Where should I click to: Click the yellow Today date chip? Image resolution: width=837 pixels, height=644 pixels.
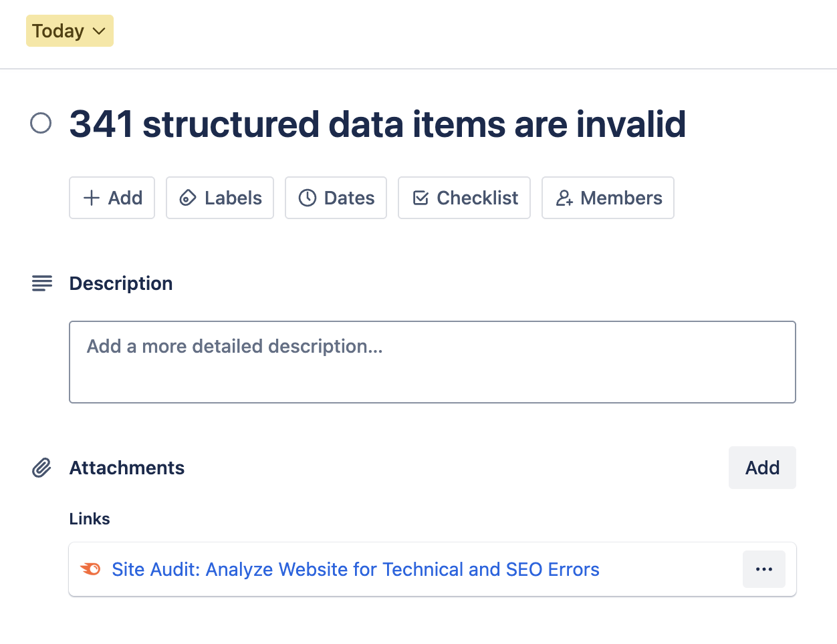click(70, 31)
